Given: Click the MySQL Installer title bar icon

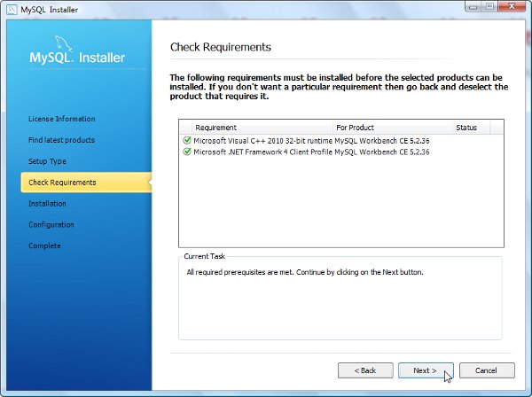Looking at the screenshot, I should [12, 10].
